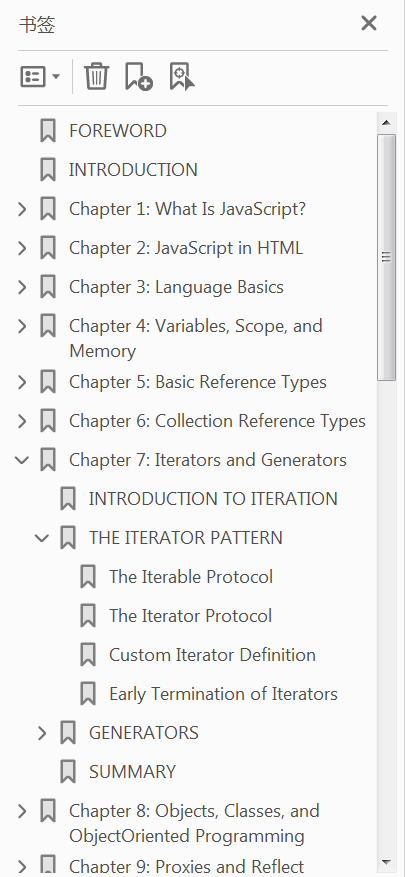Viewport: 405px width, 877px height.
Task: Open The Iterable Protocol bookmark
Action: (191, 577)
